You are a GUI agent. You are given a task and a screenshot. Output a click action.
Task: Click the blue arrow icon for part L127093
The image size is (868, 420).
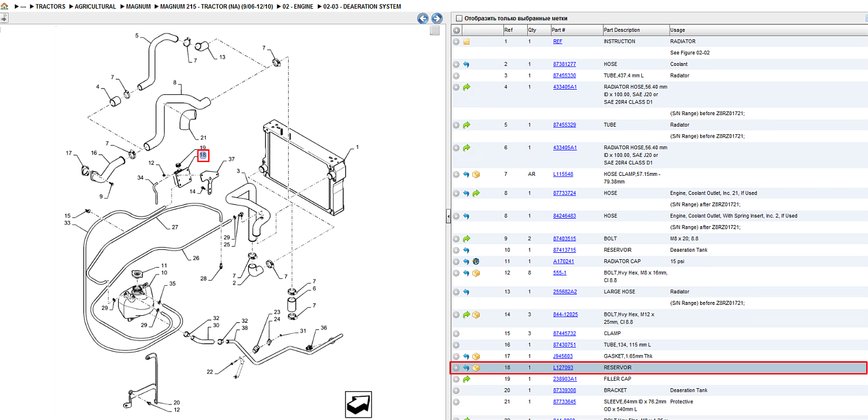[x=466, y=367]
